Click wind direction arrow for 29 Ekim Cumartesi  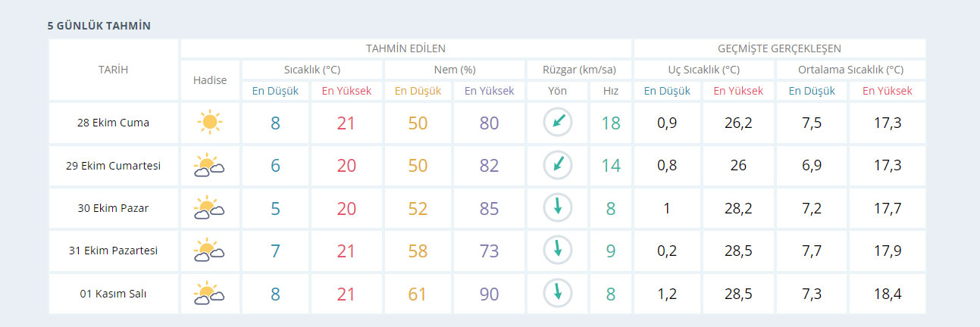click(x=558, y=165)
